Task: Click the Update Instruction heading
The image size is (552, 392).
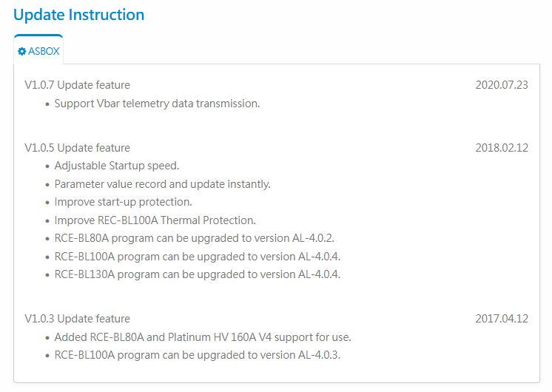Action: [x=79, y=15]
